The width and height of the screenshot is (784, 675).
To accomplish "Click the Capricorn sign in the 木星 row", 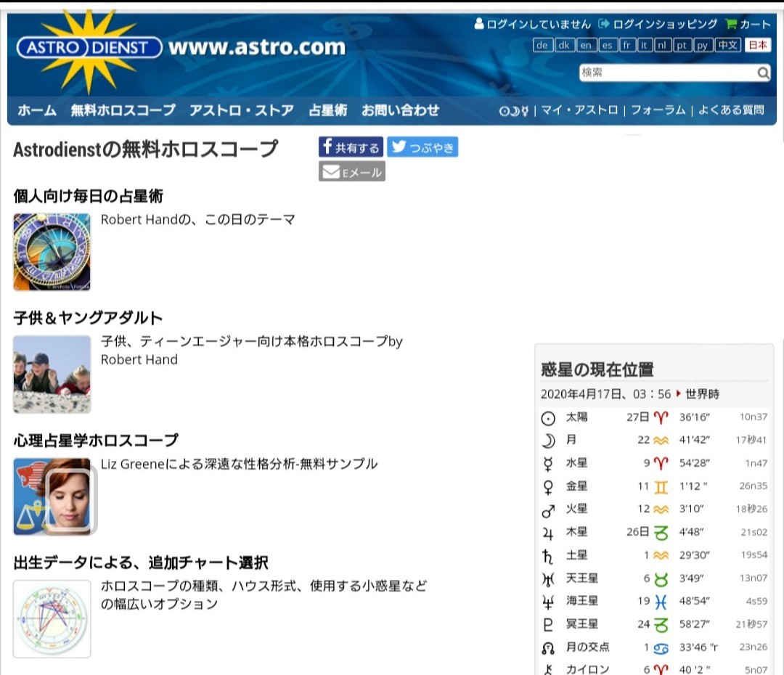I will tap(661, 533).
